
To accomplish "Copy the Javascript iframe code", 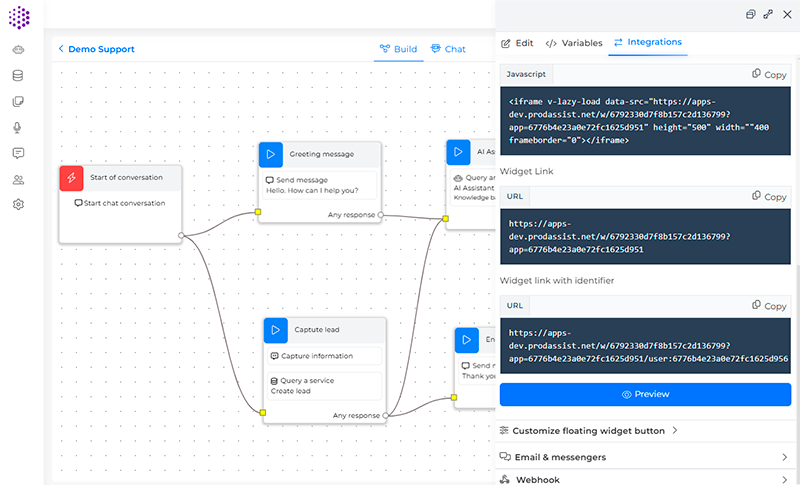I will click(768, 75).
